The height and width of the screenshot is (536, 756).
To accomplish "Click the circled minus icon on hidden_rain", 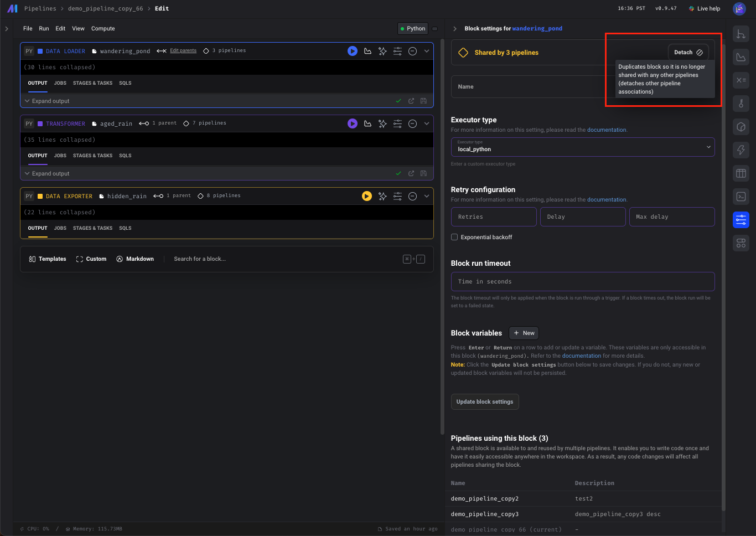I will 412,196.
